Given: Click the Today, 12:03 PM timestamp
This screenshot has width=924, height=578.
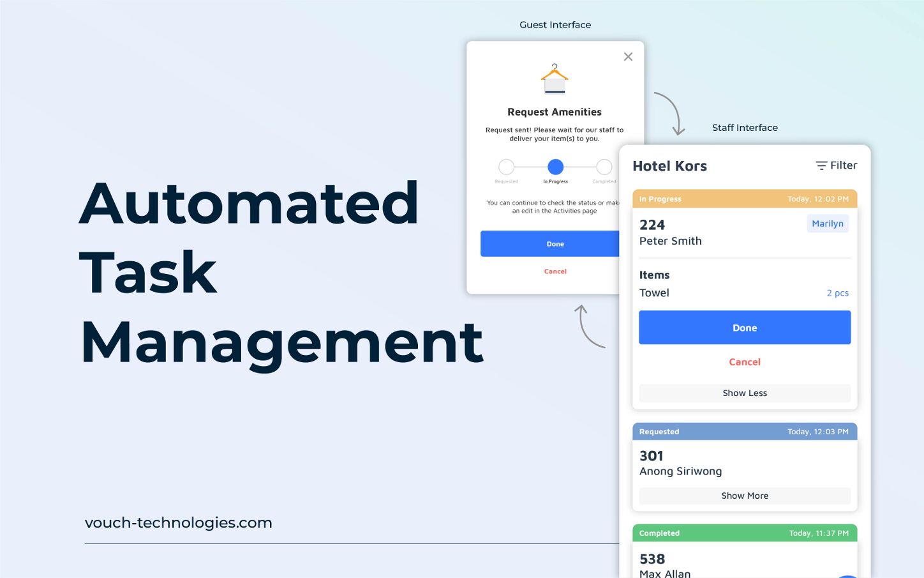Looking at the screenshot, I should click(818, 432).
